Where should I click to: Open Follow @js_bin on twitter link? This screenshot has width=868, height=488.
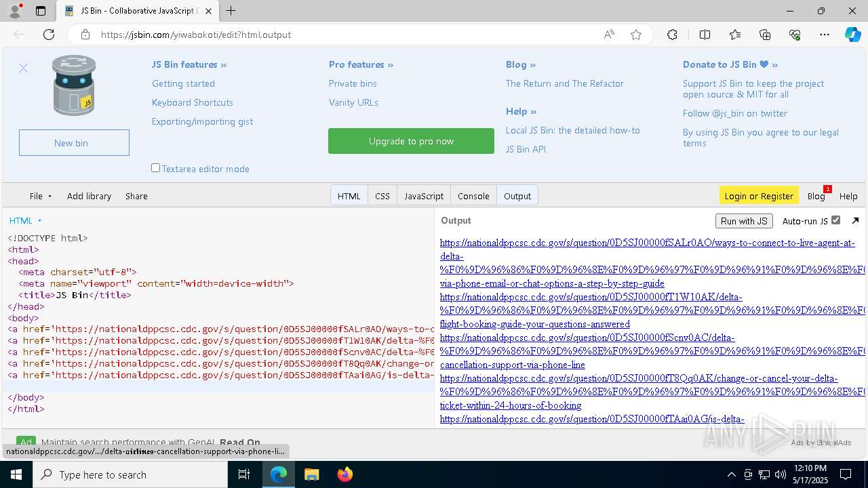735,113
